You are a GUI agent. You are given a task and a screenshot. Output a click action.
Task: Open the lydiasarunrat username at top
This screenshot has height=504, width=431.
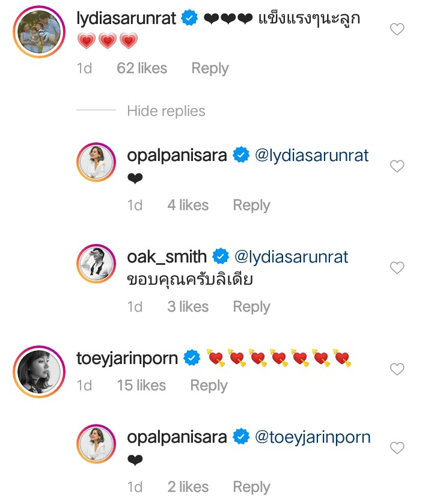(126, 19)
